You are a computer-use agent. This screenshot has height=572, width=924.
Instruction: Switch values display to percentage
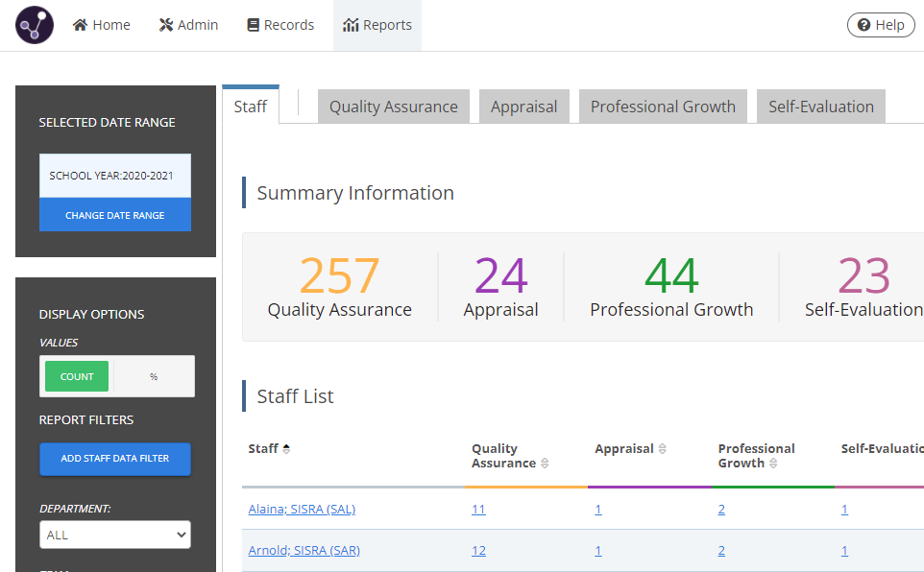(153, 375)
